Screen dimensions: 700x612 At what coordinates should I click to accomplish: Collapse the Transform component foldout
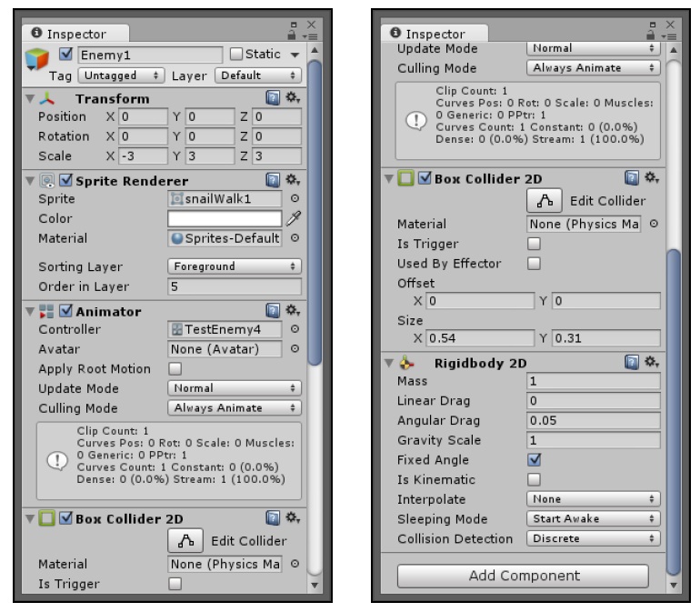(x=30, y=98)
